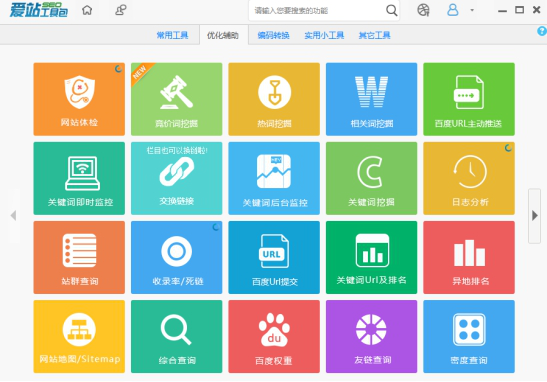Open the 交换链接 chain link tile
This screenshot has width=547, height=382.
pyautogui.click(x=177, y=178)
